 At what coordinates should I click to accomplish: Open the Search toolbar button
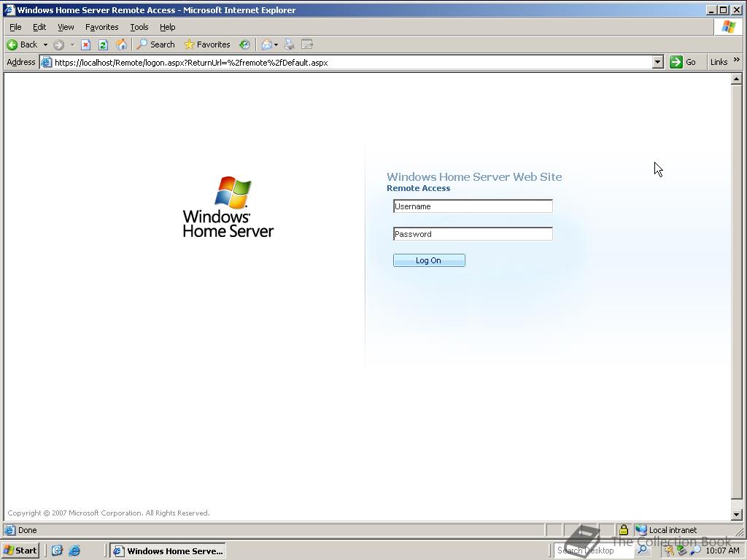[156, 44]
